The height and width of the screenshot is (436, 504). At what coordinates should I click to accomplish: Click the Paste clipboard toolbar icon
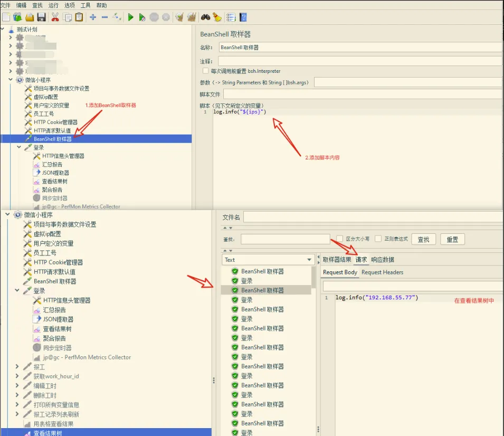[x=79, y=17]
